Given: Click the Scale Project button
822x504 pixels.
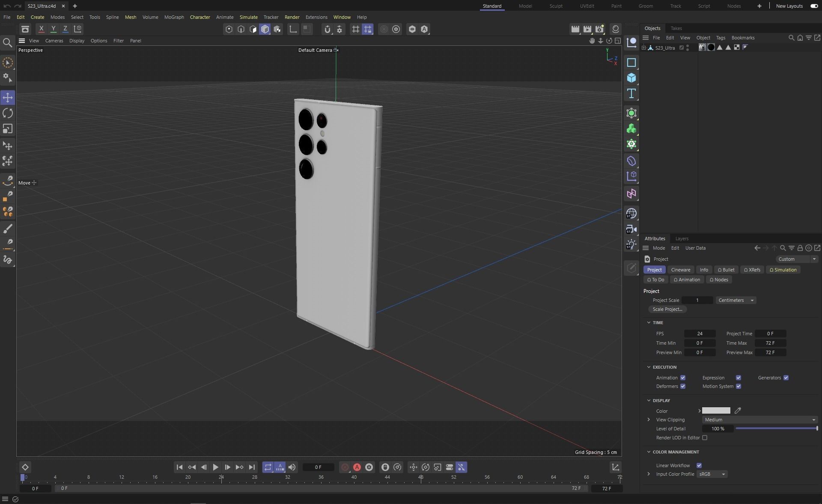Looking at the screenshot, I should [667, 309].
